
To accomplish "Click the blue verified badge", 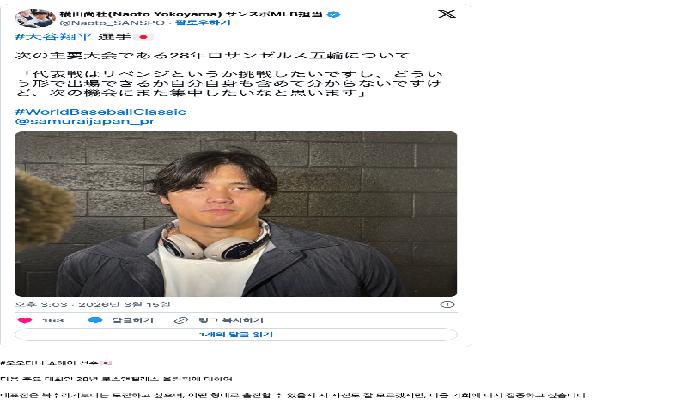I will [333, 14].
